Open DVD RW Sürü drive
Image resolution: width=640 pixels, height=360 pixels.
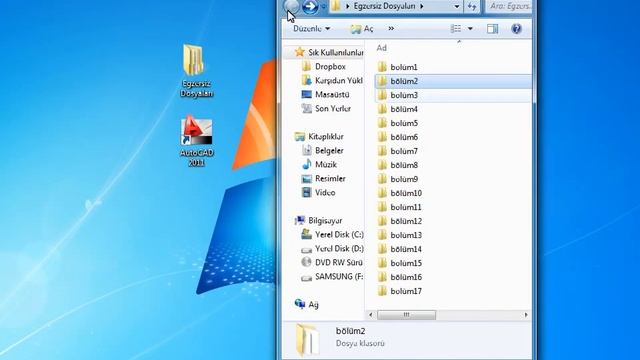click(x=332, y=262)
